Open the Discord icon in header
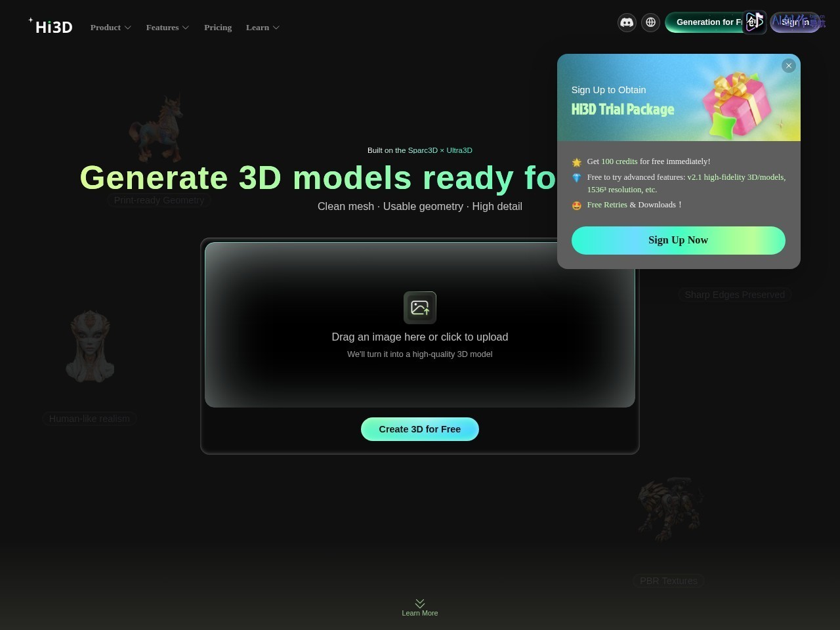This screenshot has width=840, height=630. pyautogui.click(x=627, y=22)
